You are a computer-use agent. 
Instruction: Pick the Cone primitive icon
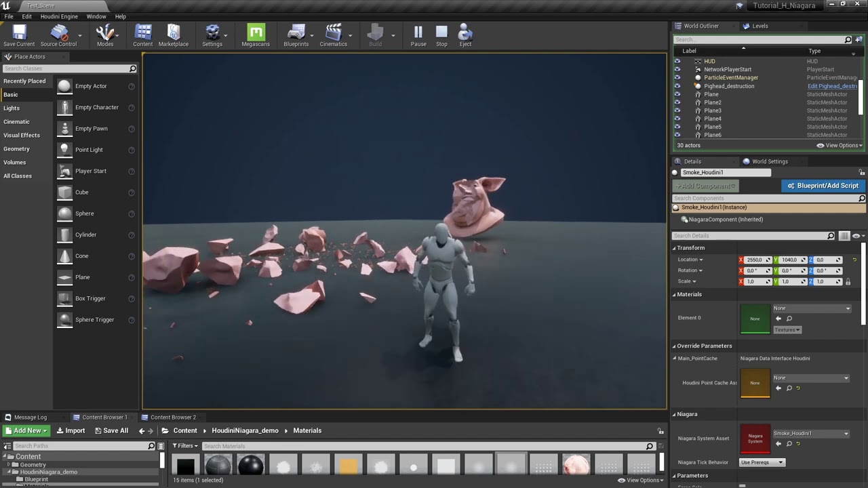tap(64, 256)
